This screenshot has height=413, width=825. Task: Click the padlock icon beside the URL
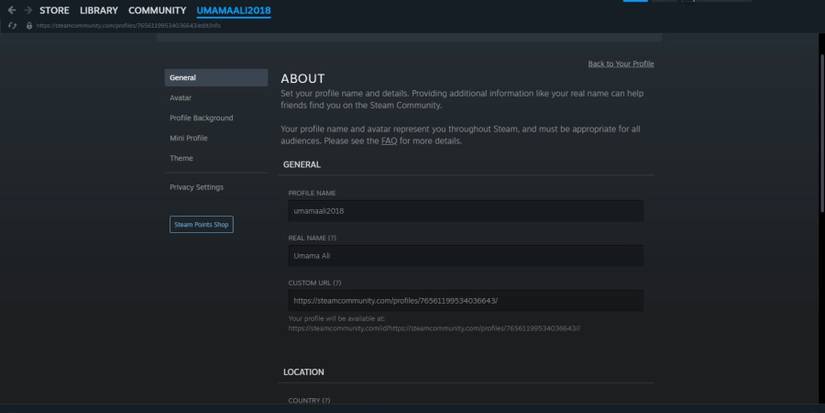tap(29, 25)
